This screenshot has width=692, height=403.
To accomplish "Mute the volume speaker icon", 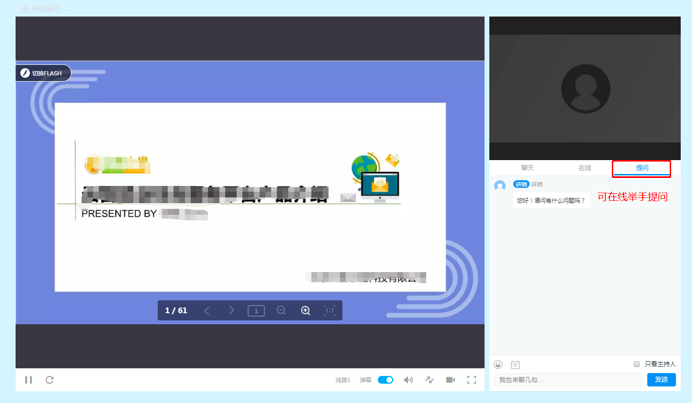I will [408, 380].
